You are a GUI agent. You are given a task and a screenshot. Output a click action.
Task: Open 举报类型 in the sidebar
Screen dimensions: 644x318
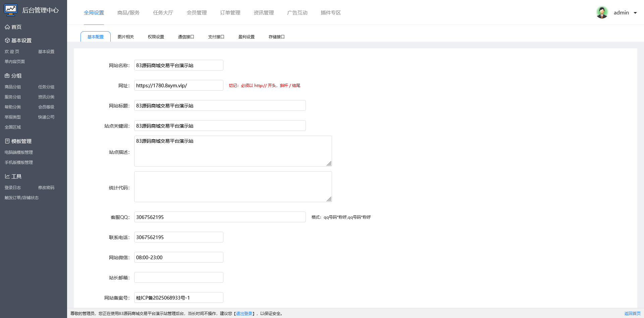click(x=13, y=117)
